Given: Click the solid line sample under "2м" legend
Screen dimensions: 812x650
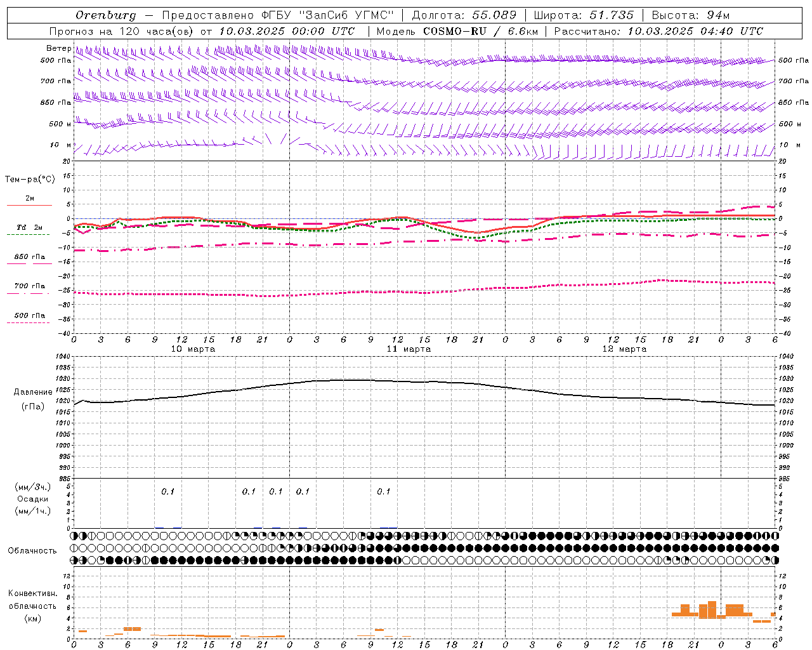Looking at the screenshot, I should [29, 205].
